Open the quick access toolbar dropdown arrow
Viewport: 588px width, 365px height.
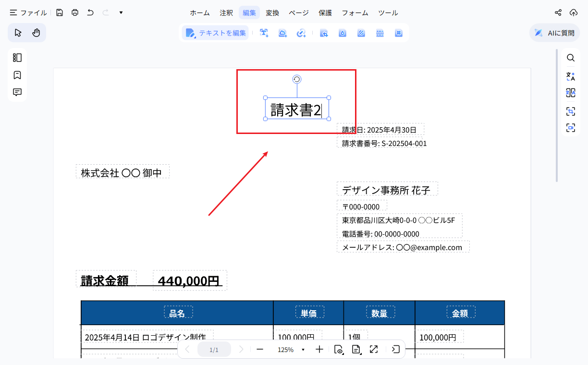pos(121,13)
